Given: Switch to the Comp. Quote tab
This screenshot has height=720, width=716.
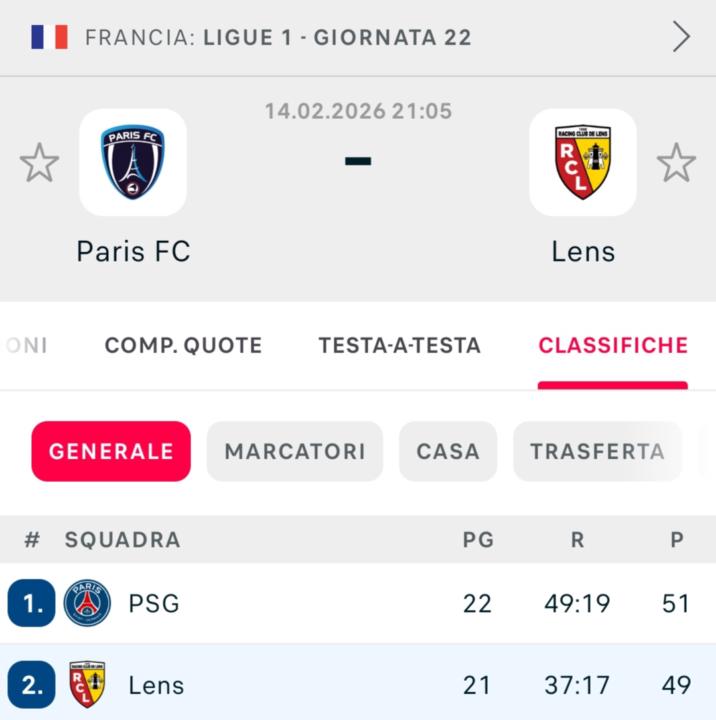Looking at the screenshot, I should coord(183,346).
